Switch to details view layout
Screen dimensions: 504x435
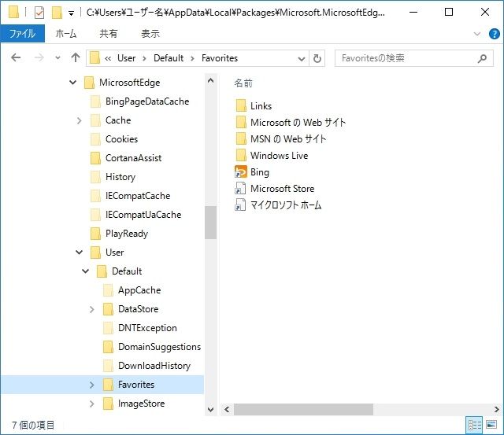pos(474,425)
